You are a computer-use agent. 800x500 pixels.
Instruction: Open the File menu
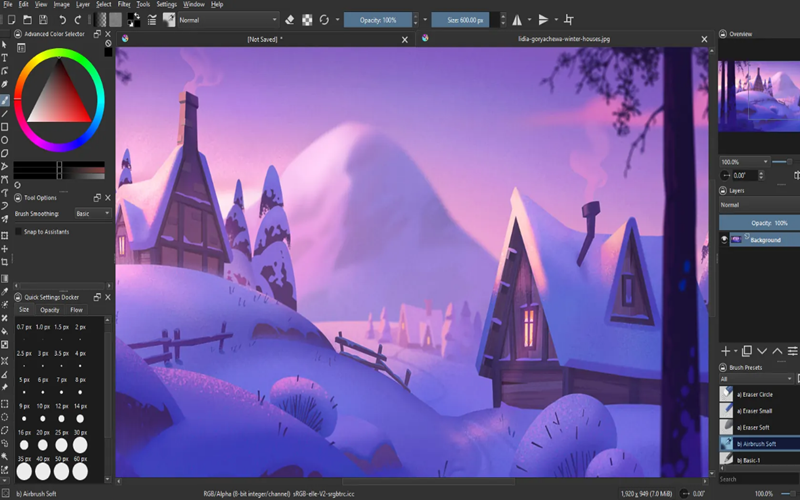[x=8, y=4]
